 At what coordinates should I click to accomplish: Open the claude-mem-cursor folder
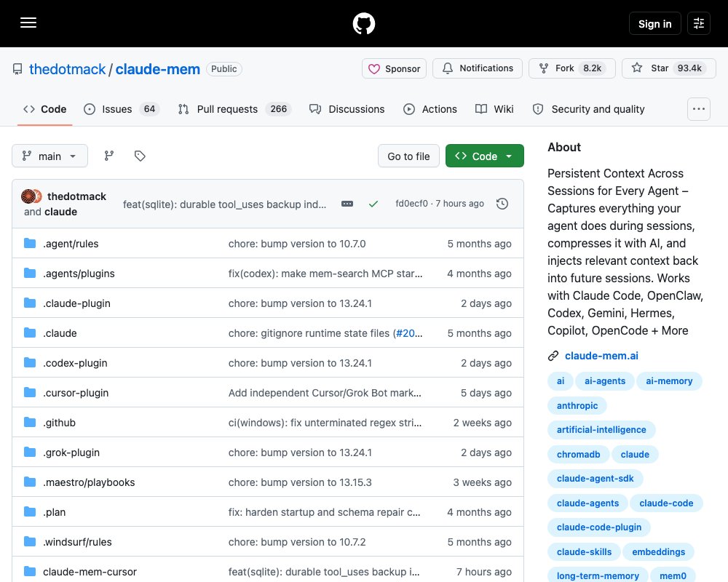(x=90, y=572)
